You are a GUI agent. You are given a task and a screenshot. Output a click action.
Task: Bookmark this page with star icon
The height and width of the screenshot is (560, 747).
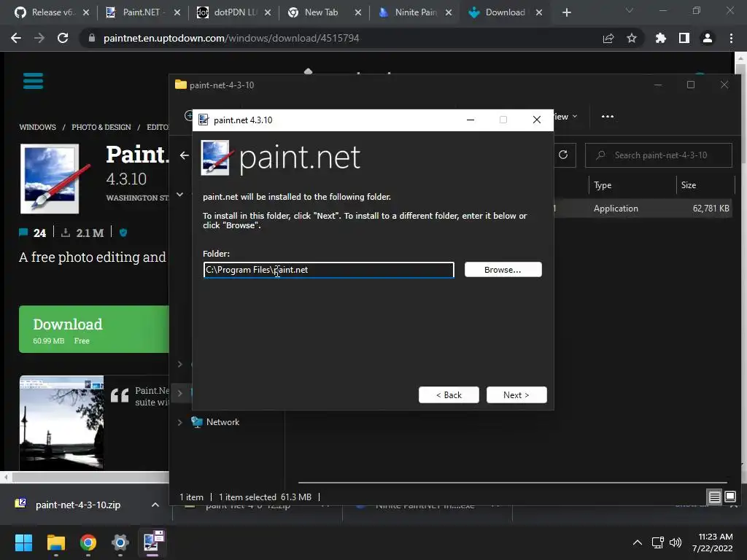(x=632, y=38)
